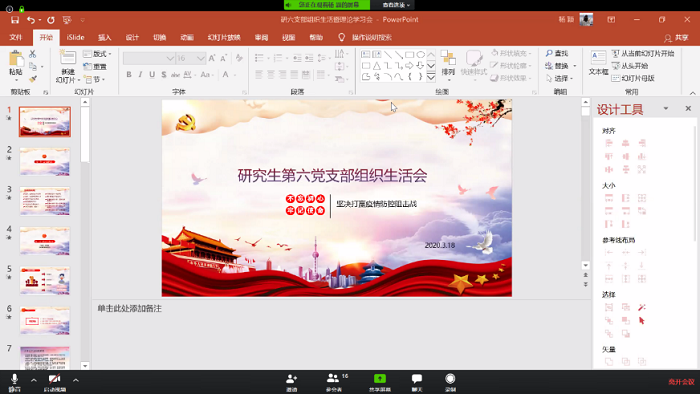Click notes area (单击此处添加备注)

pos(129,308)
